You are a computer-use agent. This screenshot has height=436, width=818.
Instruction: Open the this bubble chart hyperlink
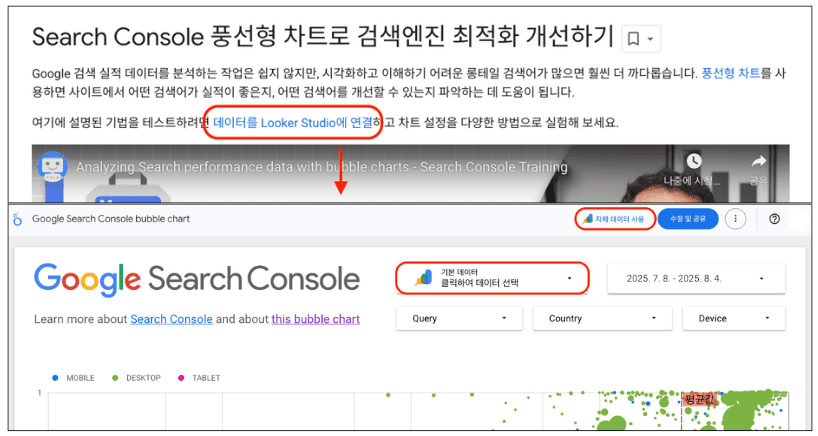click(316, 319)
